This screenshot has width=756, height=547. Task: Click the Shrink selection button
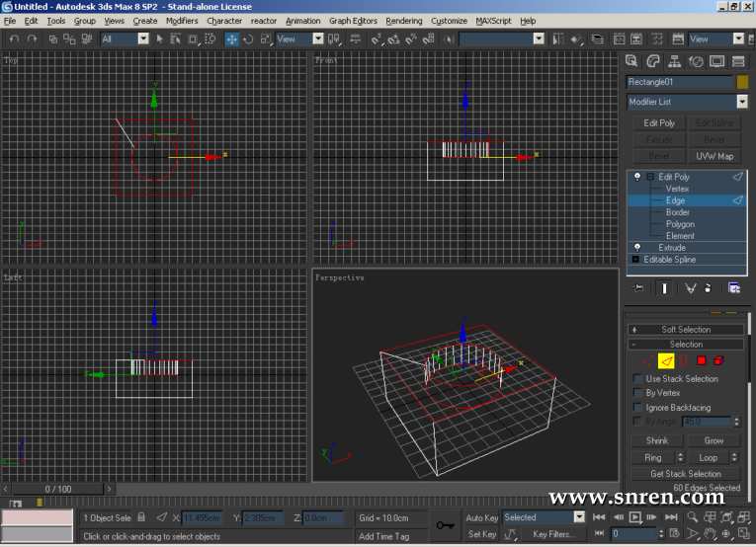(x=656, y=440)
